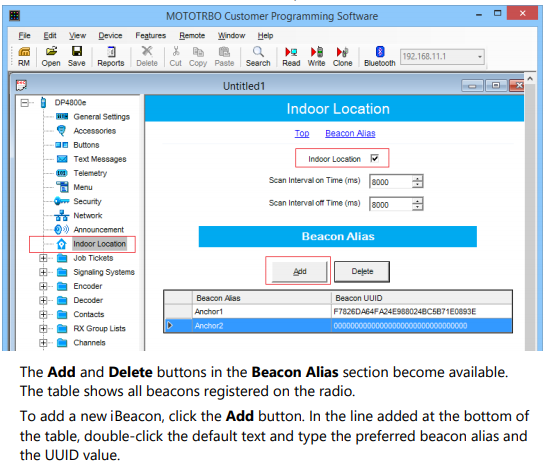Expand the Channels folder
Screen dimensions: 545x467
pyautogui.click(x=43, y=343)
